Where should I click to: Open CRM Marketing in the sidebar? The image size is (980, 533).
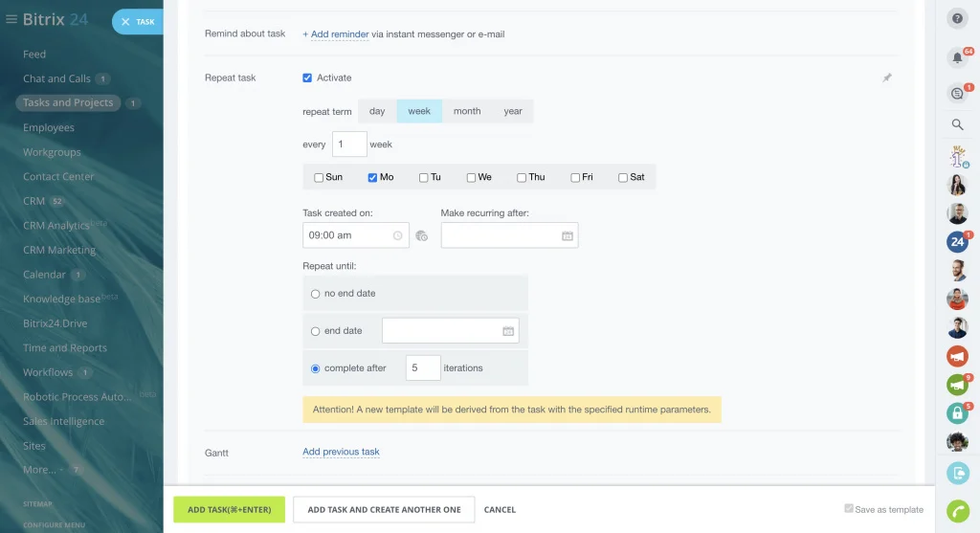click(59, 250)
